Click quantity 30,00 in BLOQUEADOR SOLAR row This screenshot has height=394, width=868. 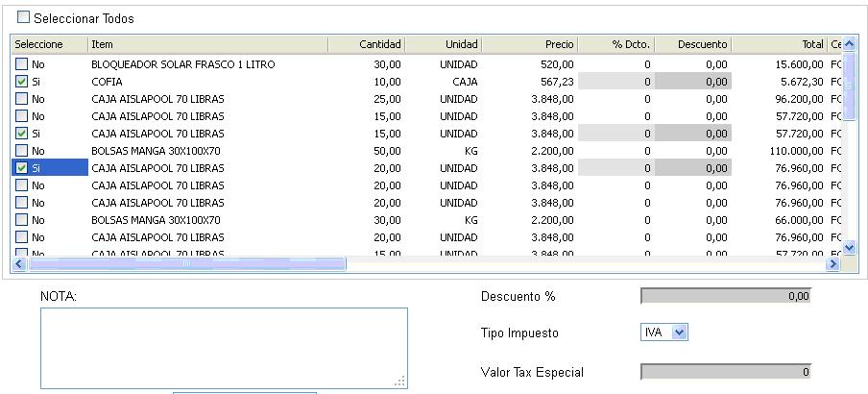pos(388,64)
